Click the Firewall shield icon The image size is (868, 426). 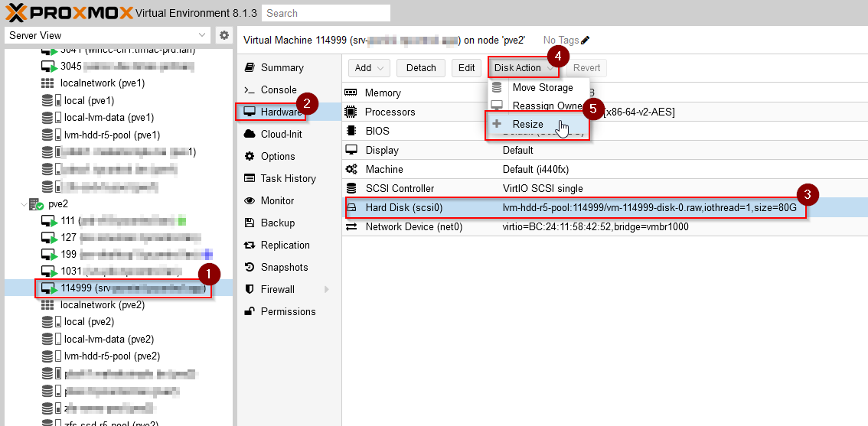tap(249, 289)
